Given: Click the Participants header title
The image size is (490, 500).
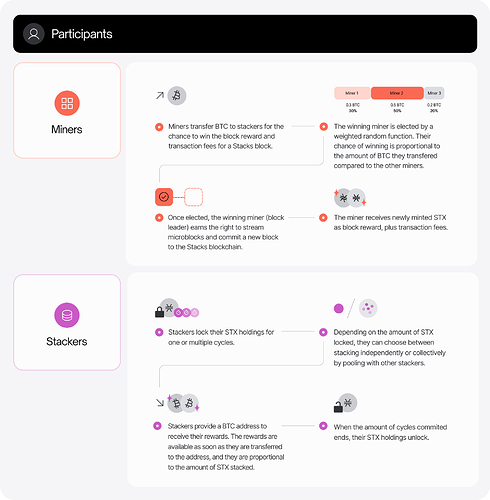Looking at the screenshot, I should (82, 34).
